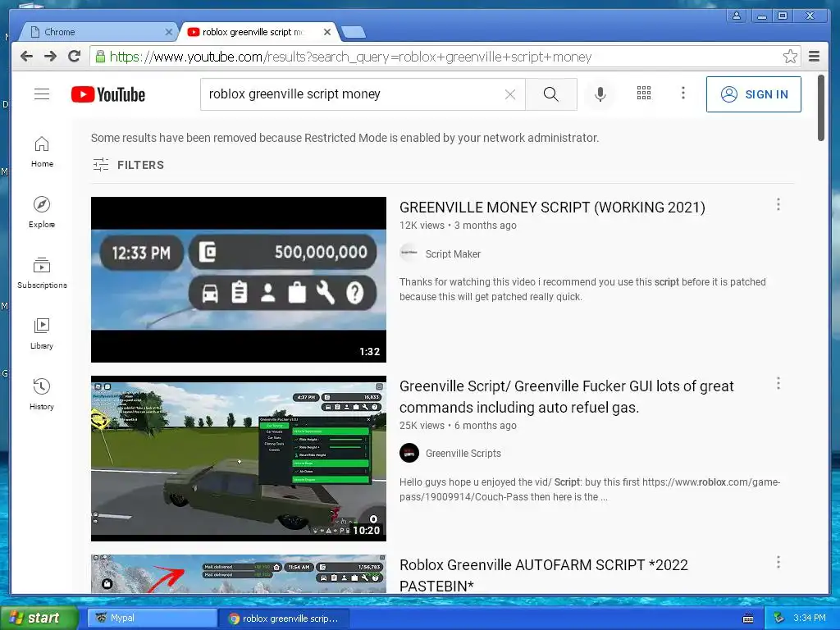The height and width of the screenshot is (630, 840).
Task: Open options for Greenville Fucker GUI video
Action: pyautogui.click(x=778, y=384)
